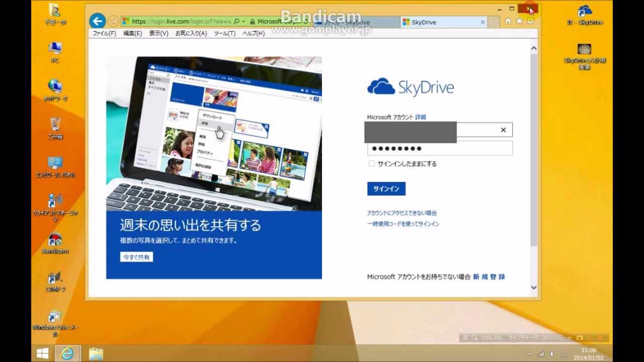Screen dimensions: 644x362
Task: Open the address bar dropdown arrow
Action: (x=244, y=22)
